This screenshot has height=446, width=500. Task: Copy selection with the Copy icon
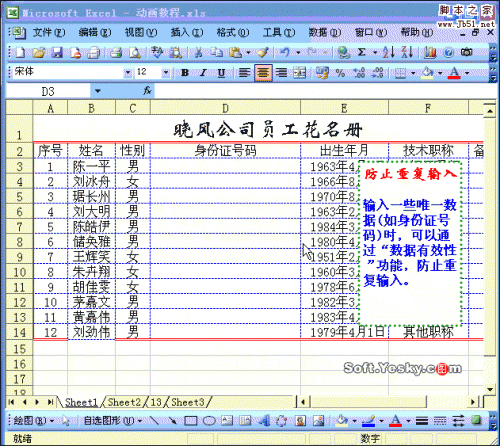click(217, 52)
